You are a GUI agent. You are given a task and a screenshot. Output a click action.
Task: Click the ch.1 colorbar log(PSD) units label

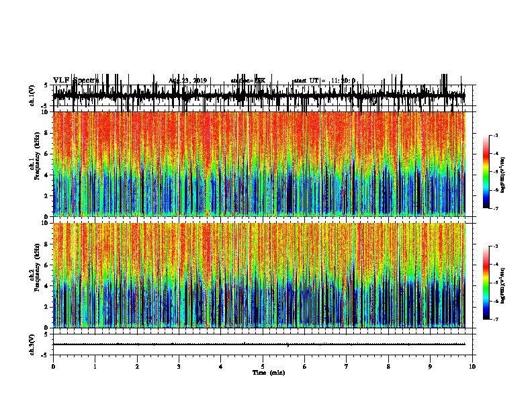point(503,175)
